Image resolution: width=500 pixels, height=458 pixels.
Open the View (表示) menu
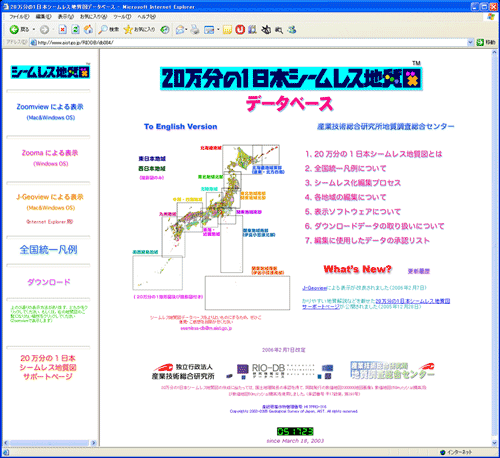pyautogui.click(x=66, y=16)
